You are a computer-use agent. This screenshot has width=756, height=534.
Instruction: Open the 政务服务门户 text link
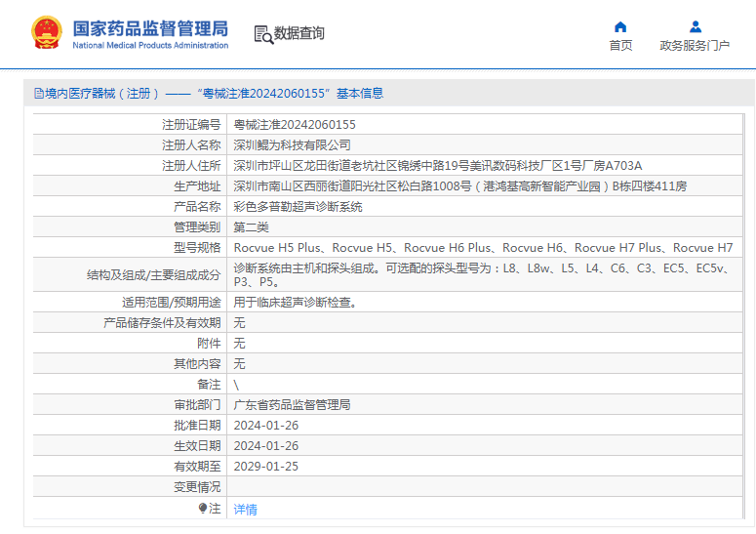coord(695,46)
